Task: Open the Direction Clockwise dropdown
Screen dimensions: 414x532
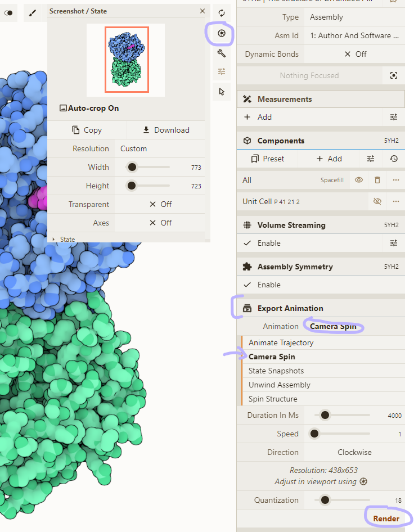Action: [x=354, y=452]
